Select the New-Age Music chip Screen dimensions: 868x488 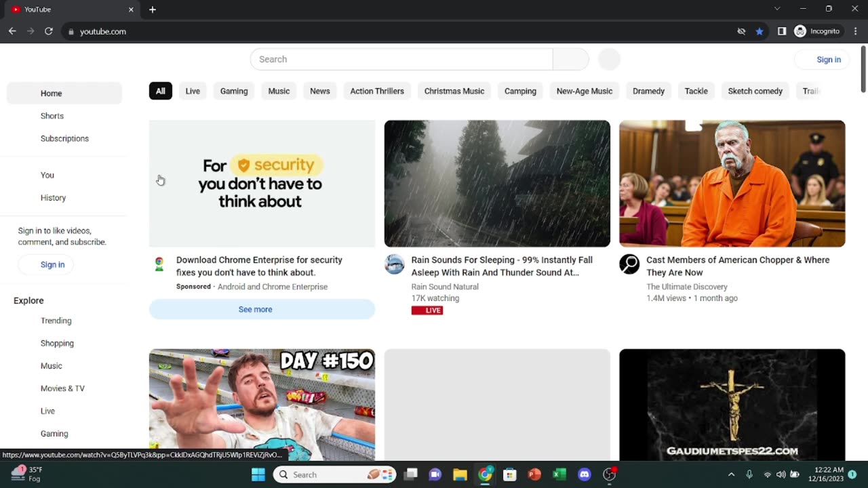585,91
